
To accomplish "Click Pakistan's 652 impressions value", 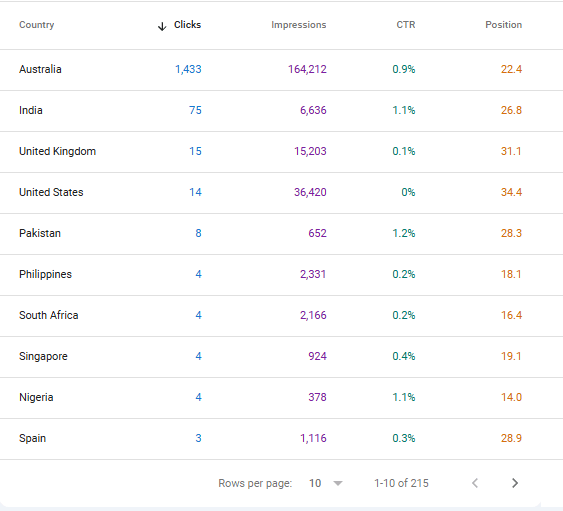I will click(317, 233).
